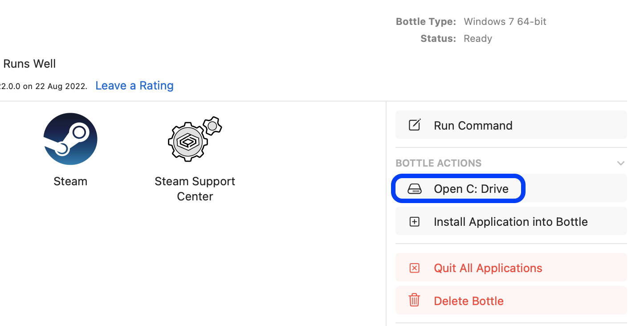The image size is (644, 326).
Task: Click the pencil icon beside Run Command
Action: [415, 125]
